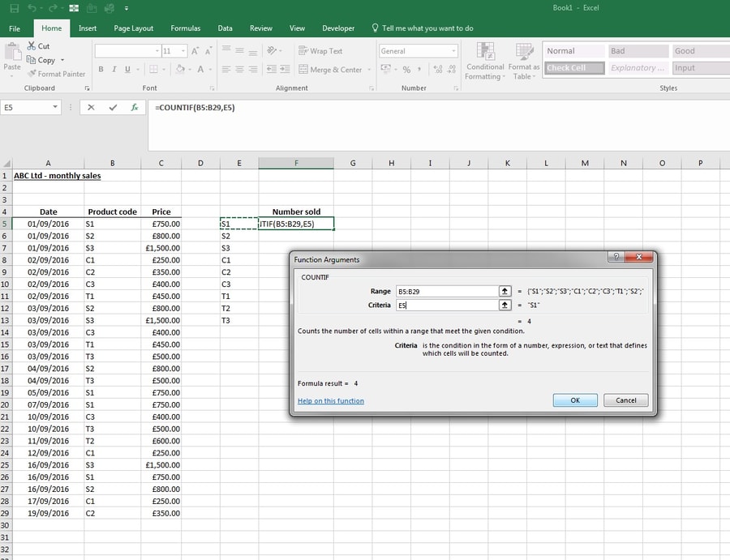The height and width of the screenshot is (560, 730).
Task: Click Cancel in the Function Arguments dialog
Action: pos(625,400)
